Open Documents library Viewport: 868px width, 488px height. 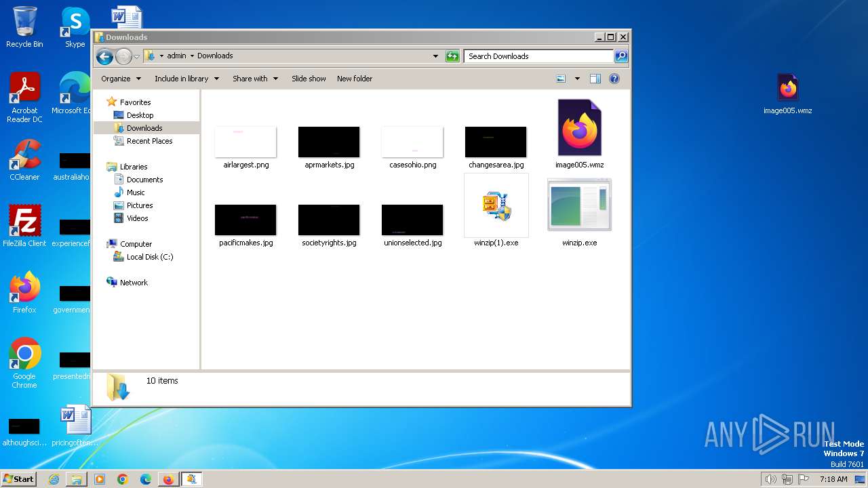(x=144, y=180)
